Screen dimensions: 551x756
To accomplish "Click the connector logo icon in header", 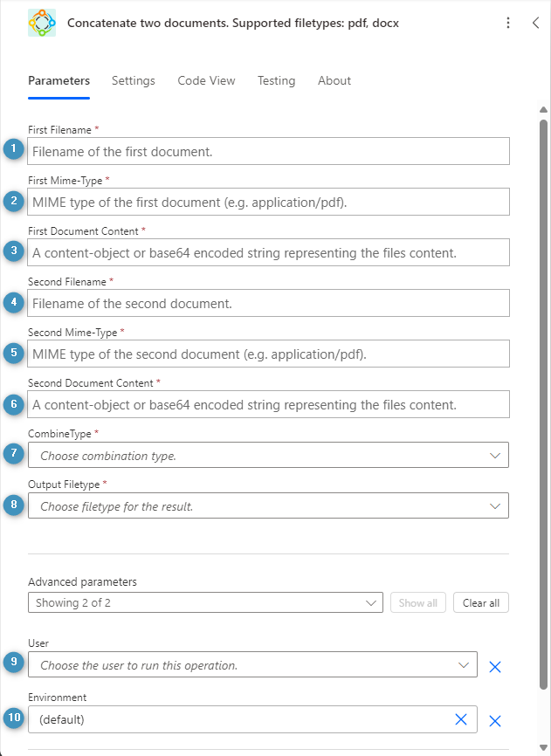I will [42, 23].
